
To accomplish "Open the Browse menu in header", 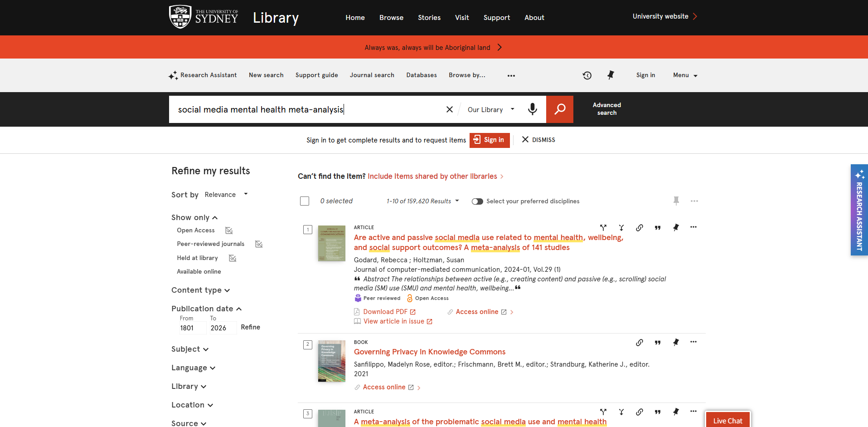I will 391,18.
